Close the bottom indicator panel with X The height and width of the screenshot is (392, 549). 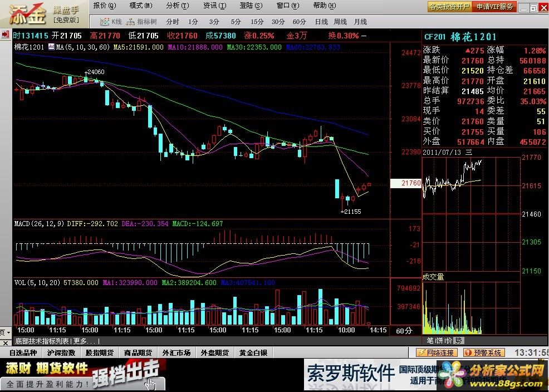click(x=6, y=343)
